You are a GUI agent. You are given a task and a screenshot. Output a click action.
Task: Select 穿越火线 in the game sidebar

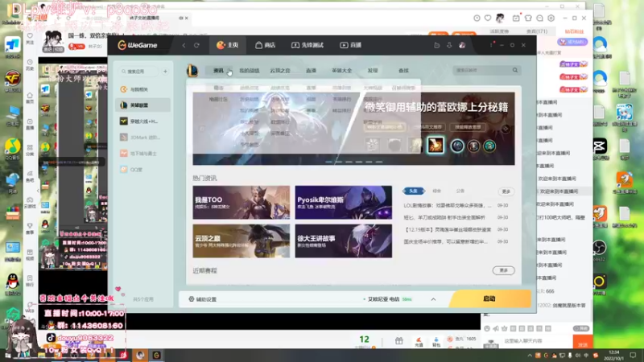(143, 121)
